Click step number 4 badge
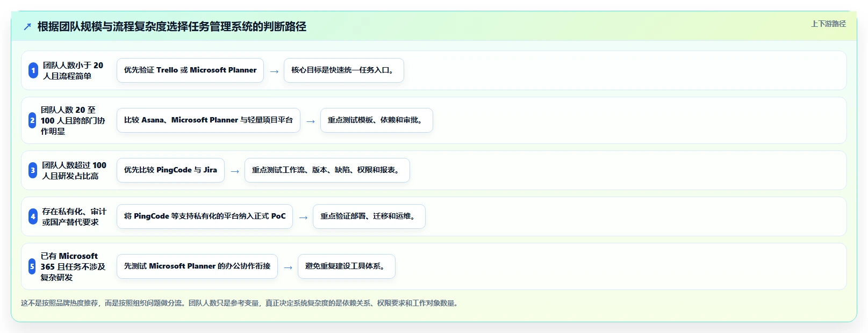This screenshot has width=868, height=333. 33,216
